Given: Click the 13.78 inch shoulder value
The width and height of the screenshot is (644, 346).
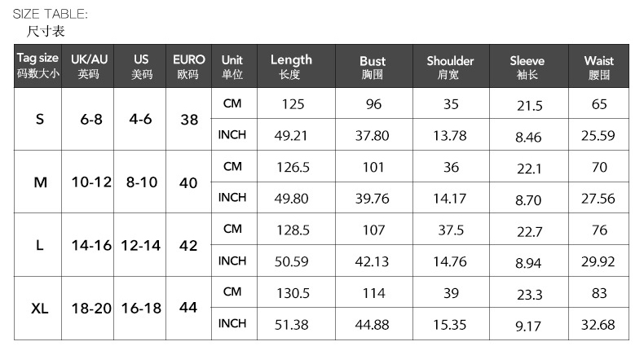Looking at the screenshot, I should (450, 136).
